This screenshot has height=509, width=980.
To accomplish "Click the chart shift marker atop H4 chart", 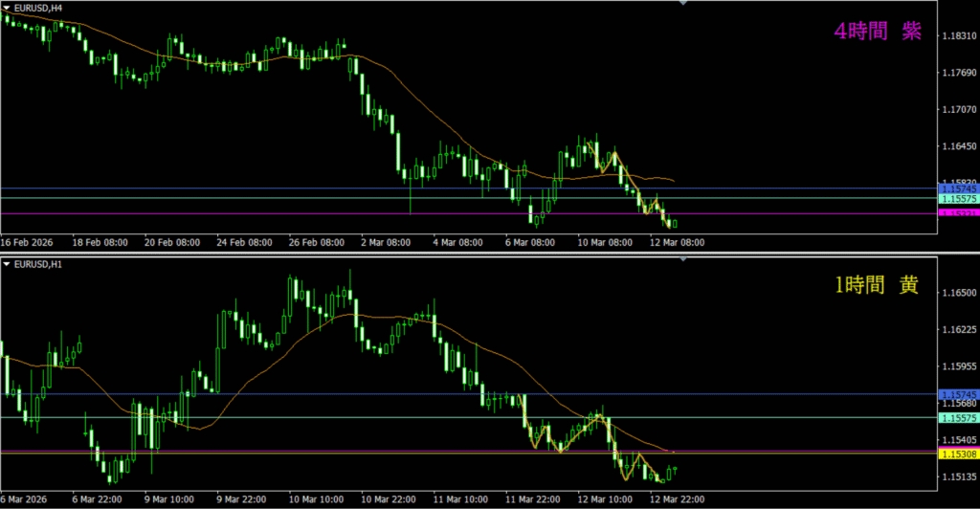I will 681,4.
